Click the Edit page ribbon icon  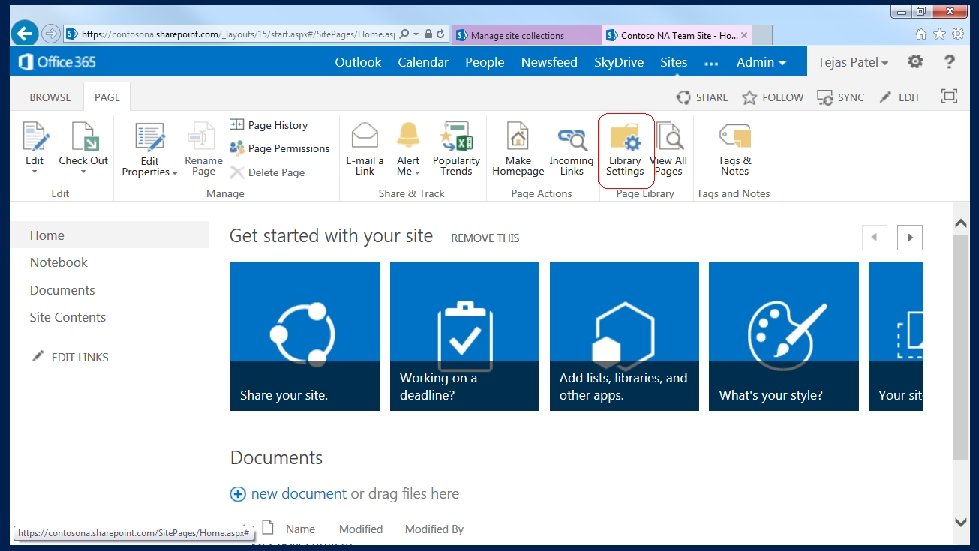coord(35,137)
